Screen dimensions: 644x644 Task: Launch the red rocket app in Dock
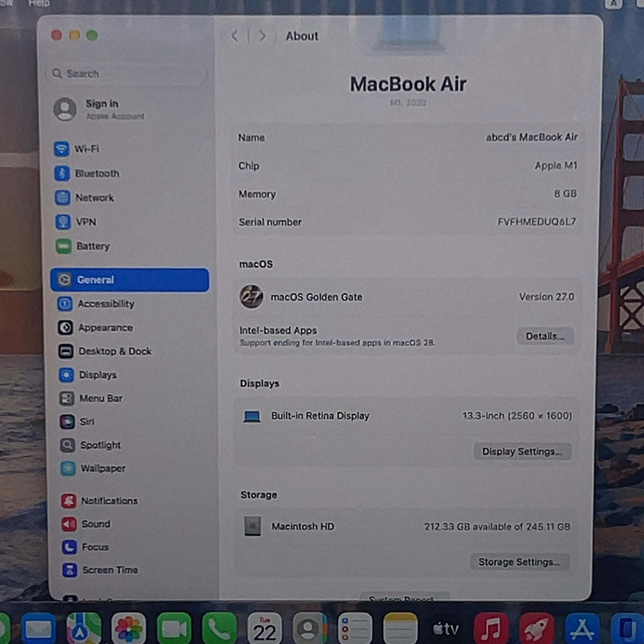pyautogui.click(x=537, y=629)
